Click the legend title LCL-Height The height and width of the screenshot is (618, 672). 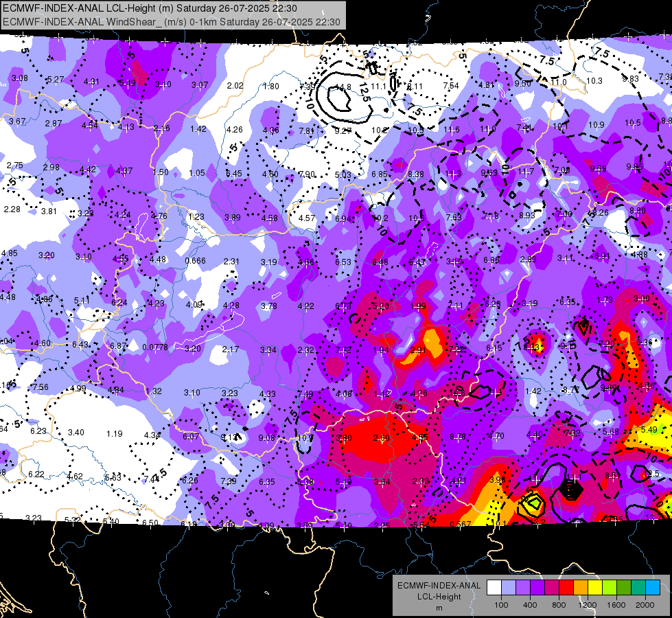pos(439,597)
